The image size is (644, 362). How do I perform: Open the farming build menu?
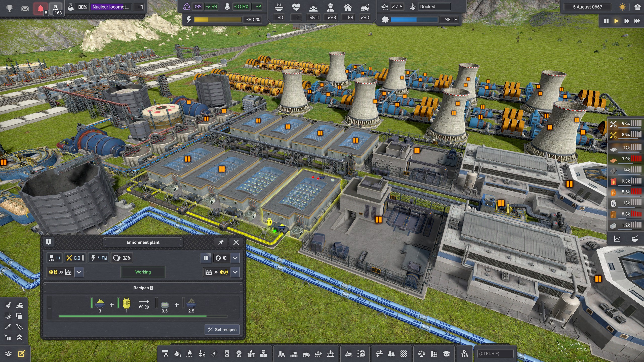[202, 354]
